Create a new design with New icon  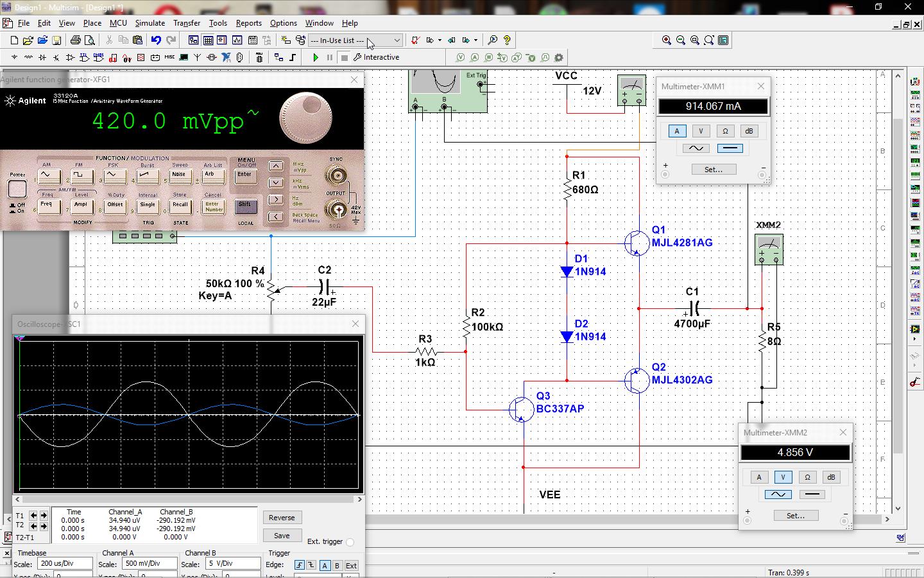[x=14, y=40]
